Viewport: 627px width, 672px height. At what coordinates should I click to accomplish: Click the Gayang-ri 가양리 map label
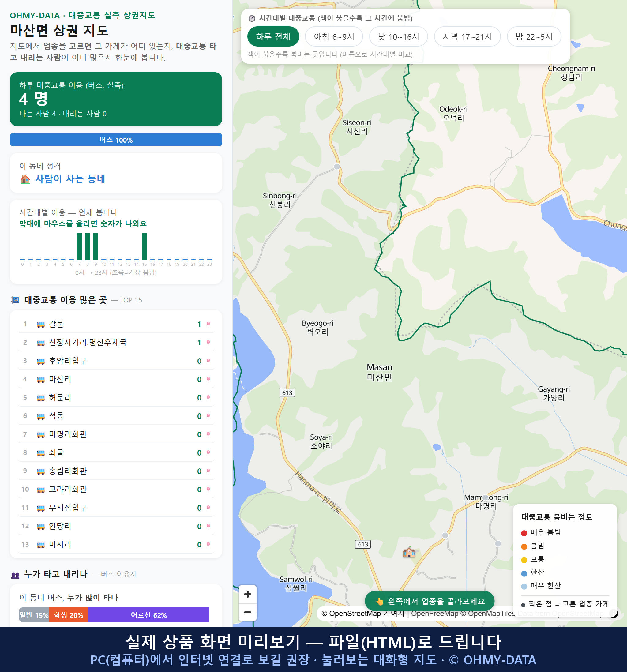[x=554, y=393]
